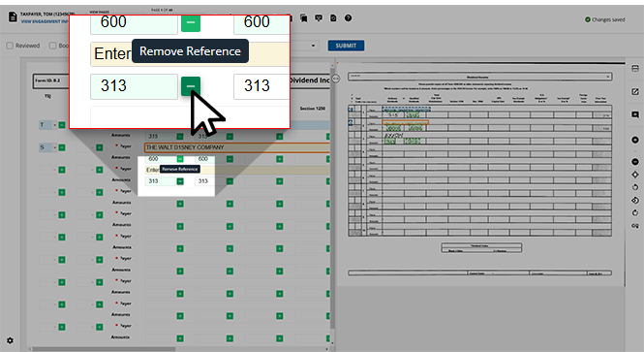Click the yellow Enter payer name field

click(x=237, y=170)
